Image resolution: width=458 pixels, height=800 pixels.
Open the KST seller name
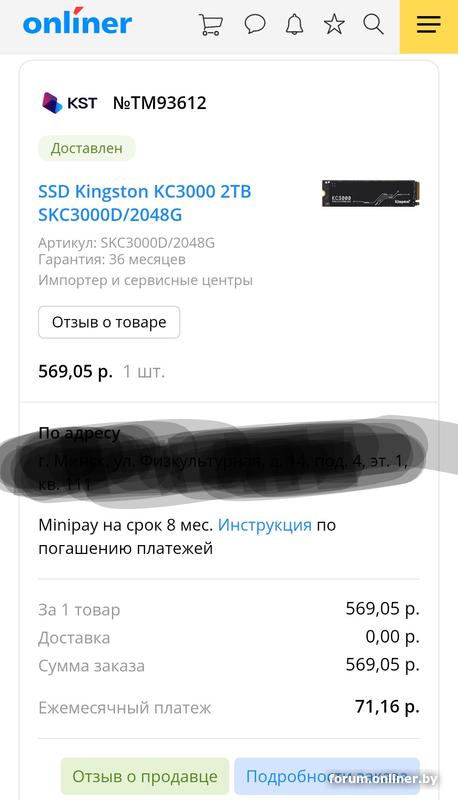(82, 103)
